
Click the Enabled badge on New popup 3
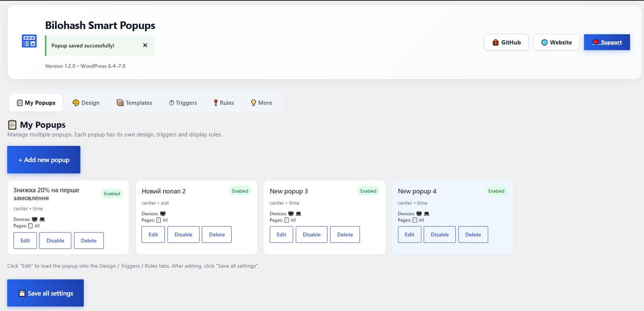[368, 191]
